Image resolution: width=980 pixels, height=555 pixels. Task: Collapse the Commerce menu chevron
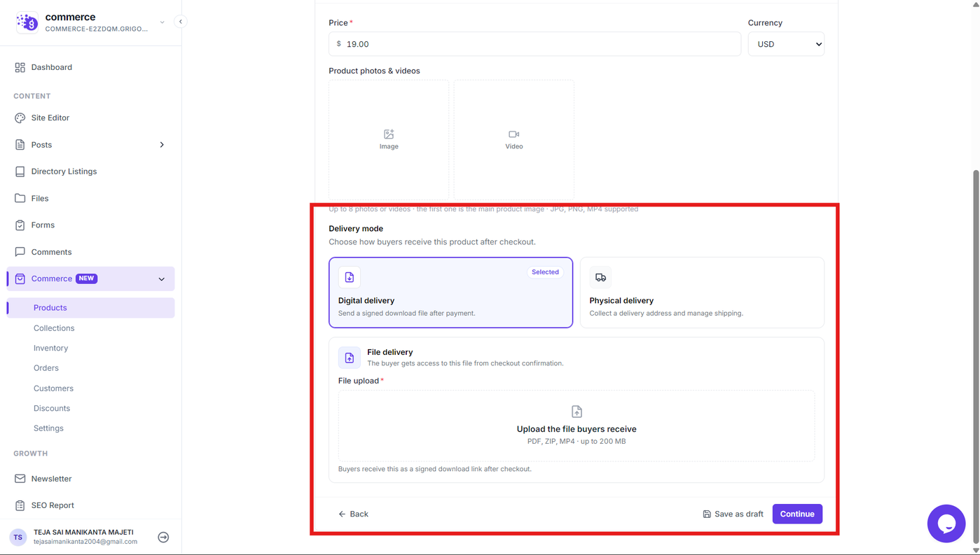[x=162, y=279]
